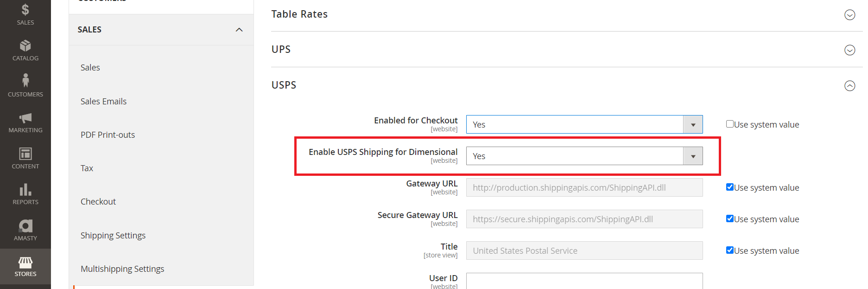868x289 pixels.
Task: Open the Marketing megaphone icon
Action: [x=25, y=118]
